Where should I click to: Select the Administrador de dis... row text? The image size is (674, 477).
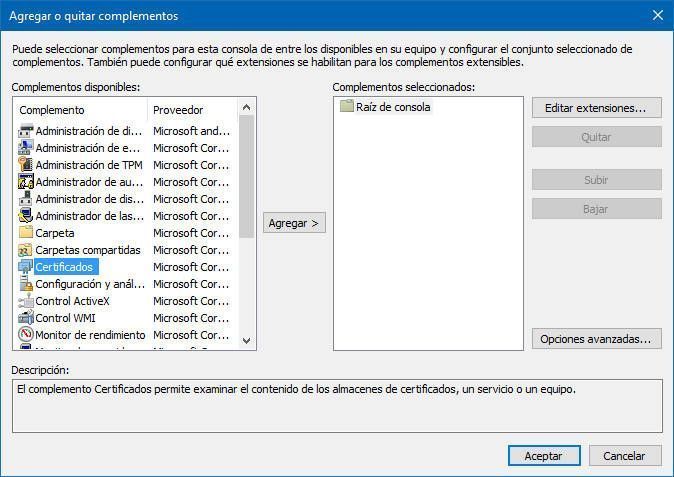[90, 199]
